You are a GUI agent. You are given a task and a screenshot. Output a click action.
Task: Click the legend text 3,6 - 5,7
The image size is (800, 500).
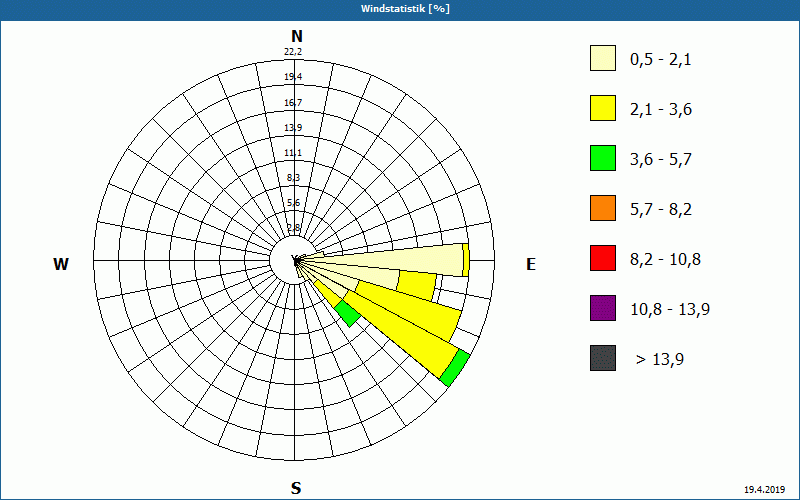click(x=661, y=160)
